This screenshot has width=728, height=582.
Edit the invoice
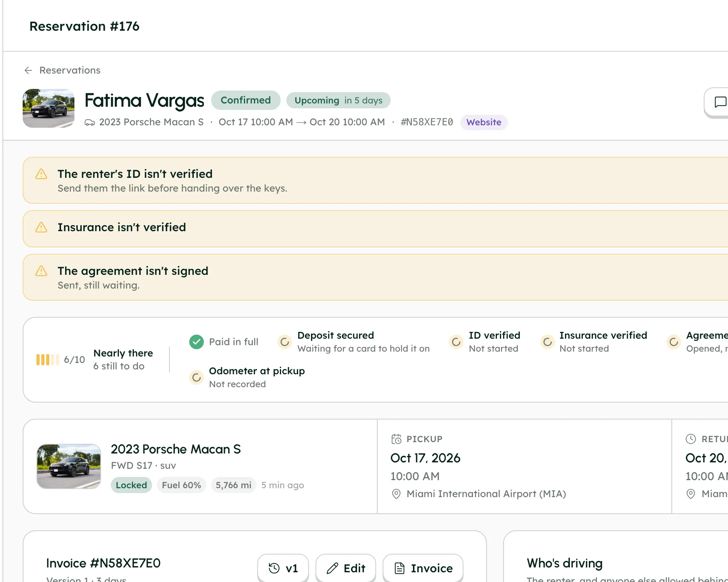(346, 568)
